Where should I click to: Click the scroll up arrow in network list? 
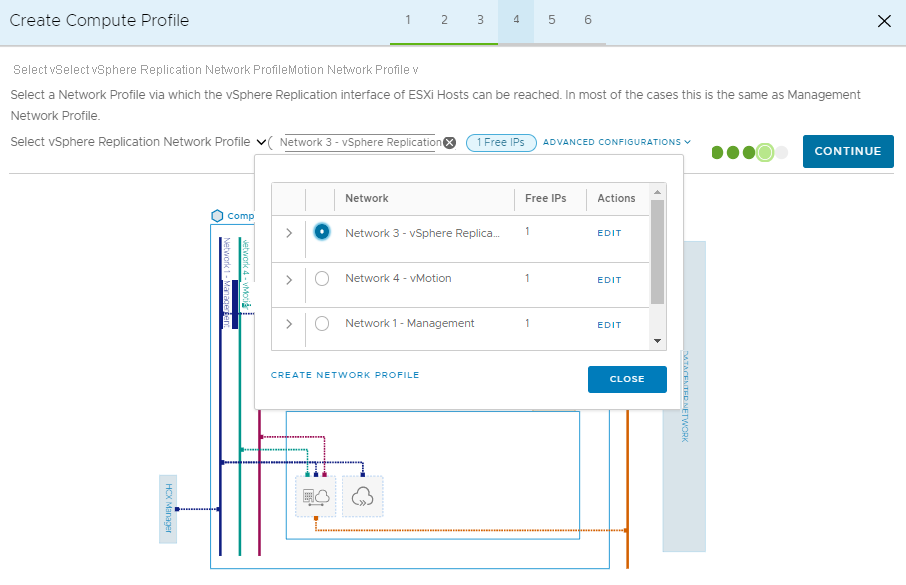click(x=657, y=192)
